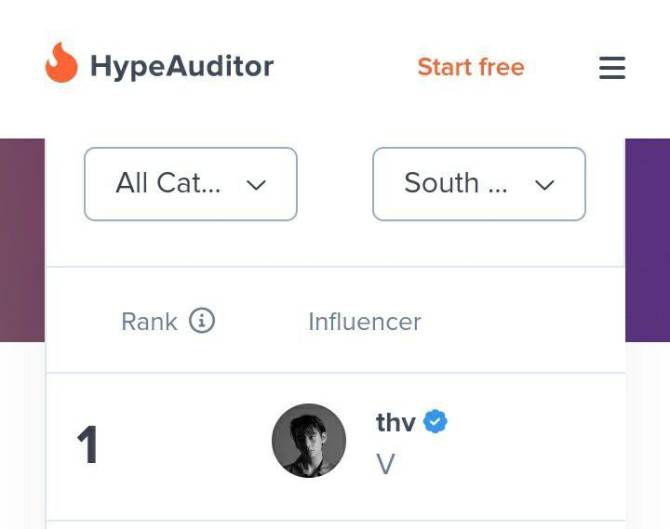Select the HypeAuditor wordmark text

coord(182,67)
